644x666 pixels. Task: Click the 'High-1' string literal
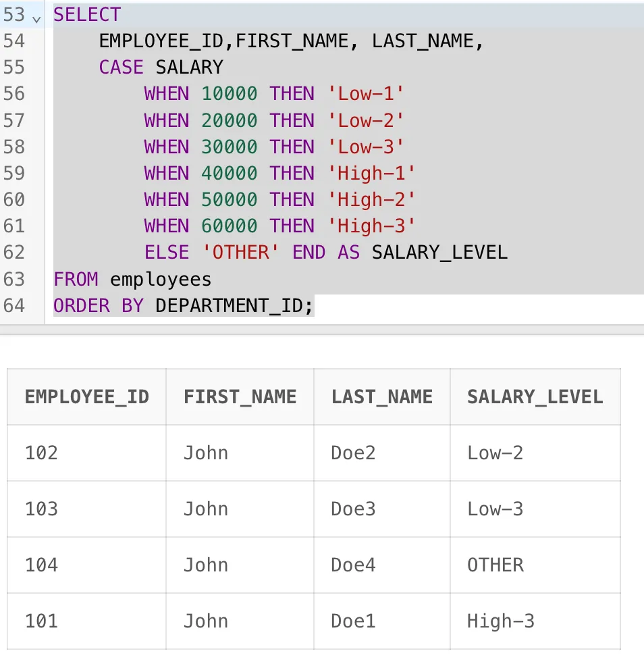point(371,174)
